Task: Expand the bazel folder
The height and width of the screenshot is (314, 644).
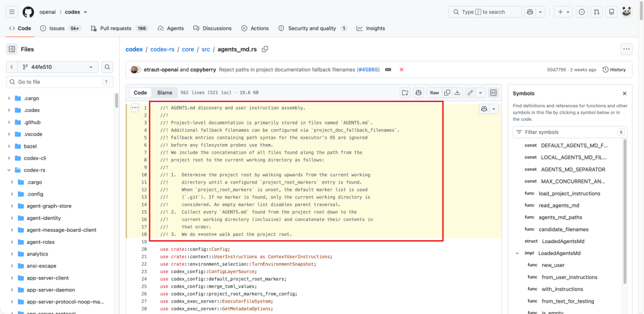Action: [10, 146]
